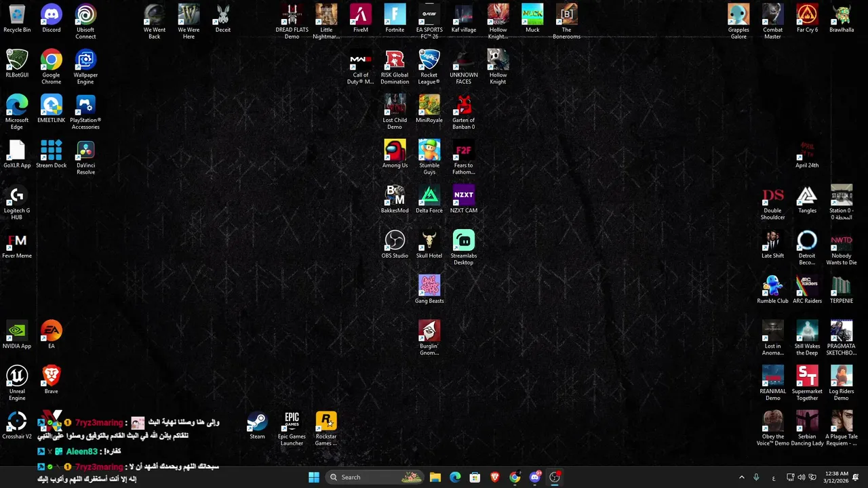868x488 pixels.
Task: Launch Brawlhalla from the desktop
Action: [x=842, y=18]
